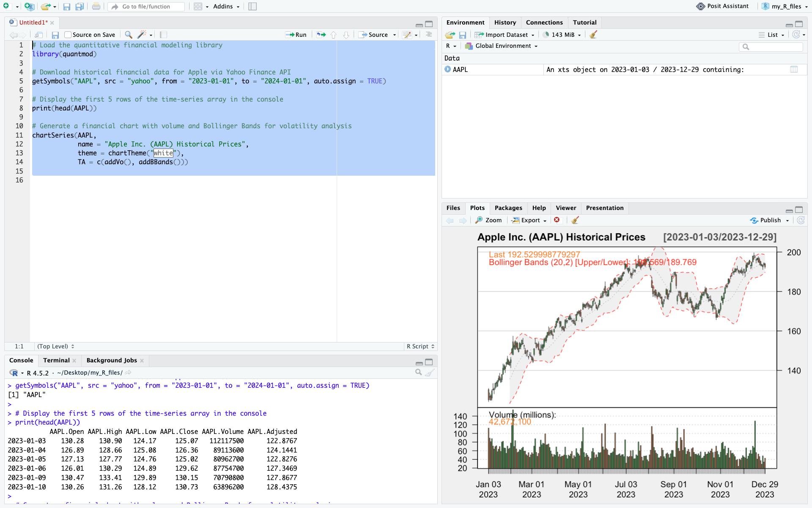This screenshot has width=812, height=508.
Task: Zoom the plot in new window
Action: tap(488, 220)
